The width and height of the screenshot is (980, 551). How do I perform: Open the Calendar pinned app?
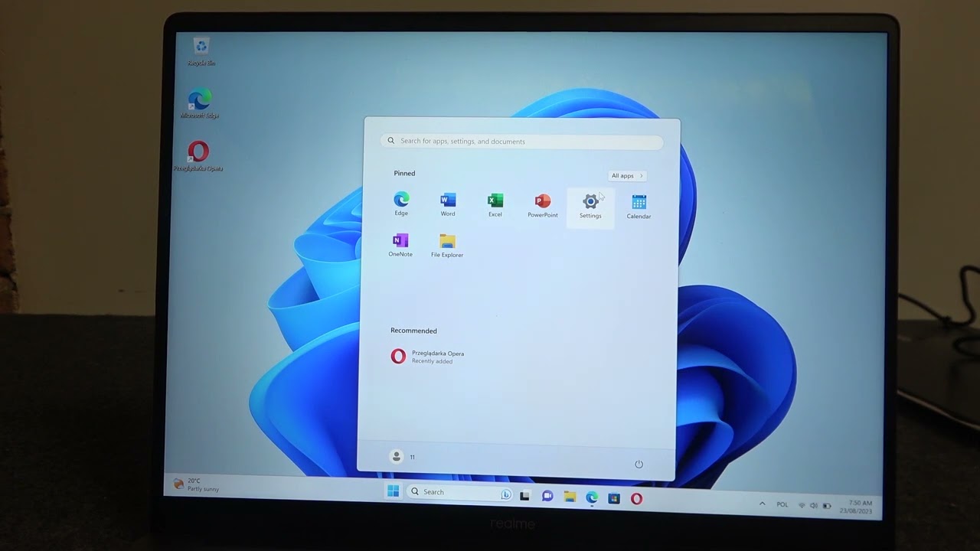pos(639,207)
